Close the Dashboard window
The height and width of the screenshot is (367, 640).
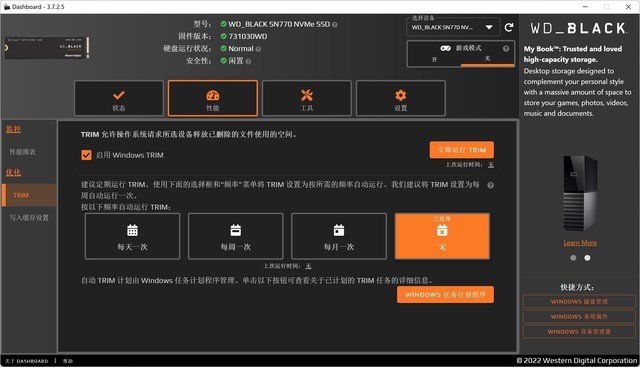coord(629,7)
